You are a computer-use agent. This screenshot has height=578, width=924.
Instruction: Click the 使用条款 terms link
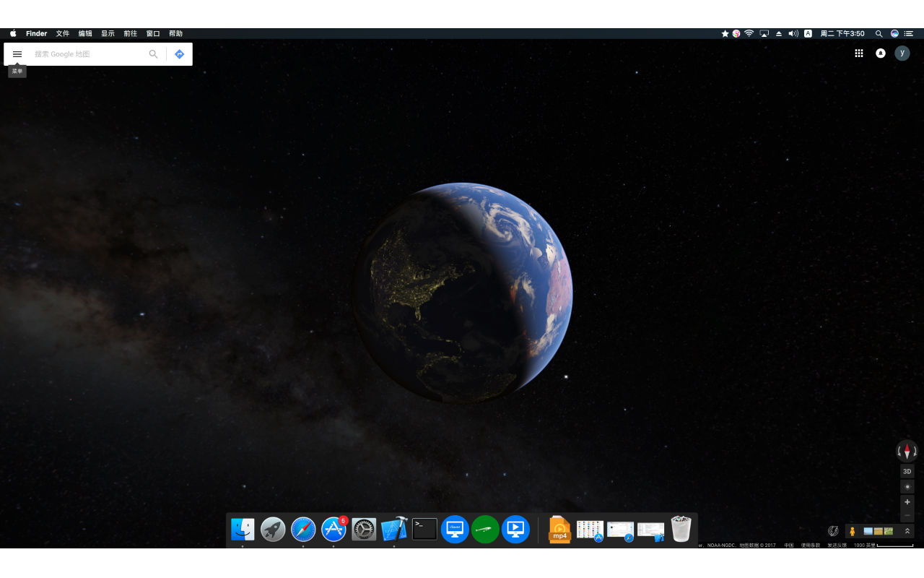(x=811, y=545)
